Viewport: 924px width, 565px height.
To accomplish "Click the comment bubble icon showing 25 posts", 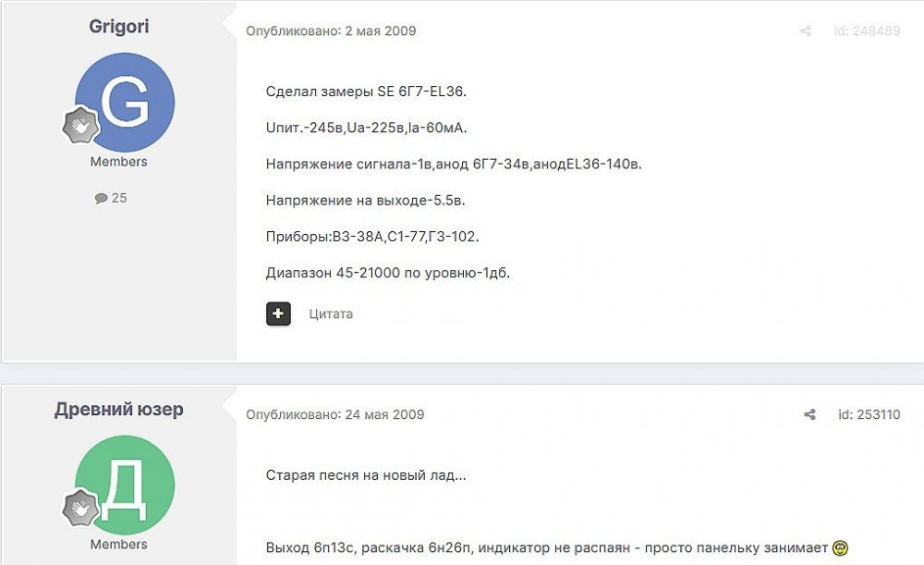I will [x=102, y=199].
